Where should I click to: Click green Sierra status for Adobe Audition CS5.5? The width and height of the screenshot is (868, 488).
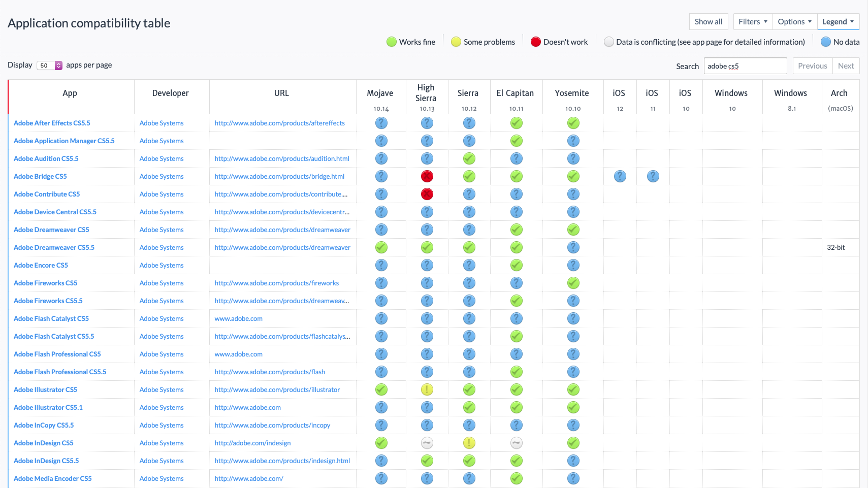tap(469, 158)
